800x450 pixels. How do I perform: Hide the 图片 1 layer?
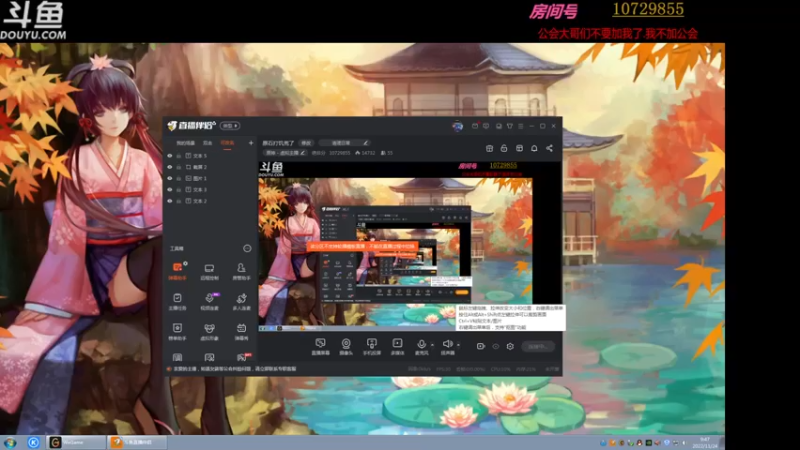point(170,178)
